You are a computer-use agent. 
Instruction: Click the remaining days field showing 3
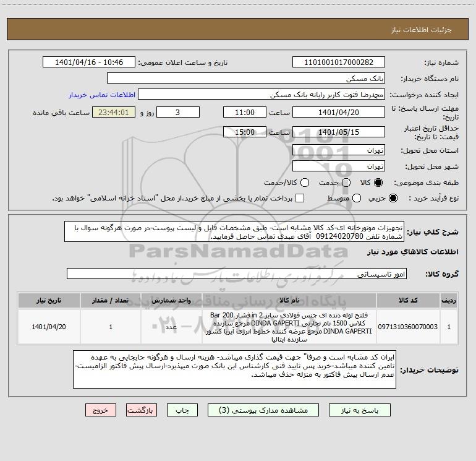pos(178,112)
